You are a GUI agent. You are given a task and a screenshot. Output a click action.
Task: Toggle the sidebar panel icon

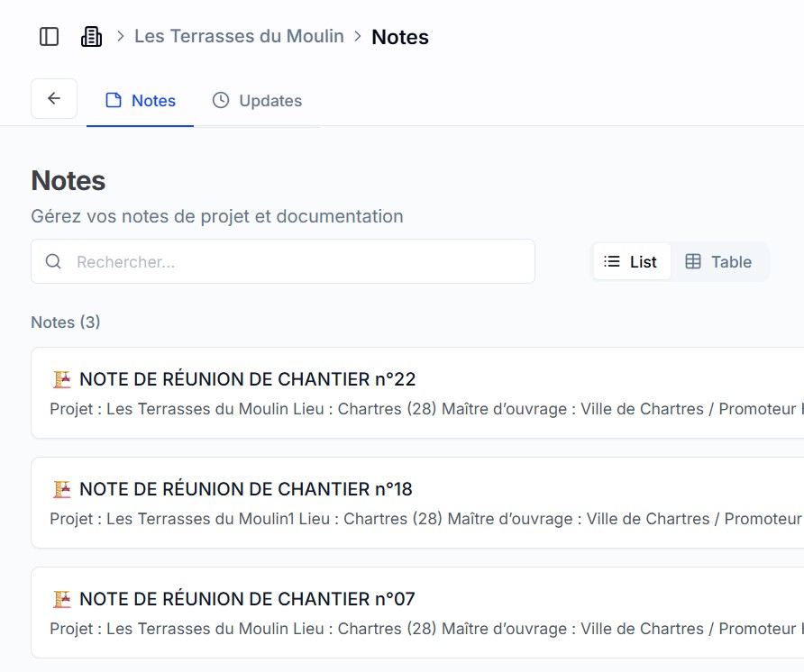coord(50,36)
